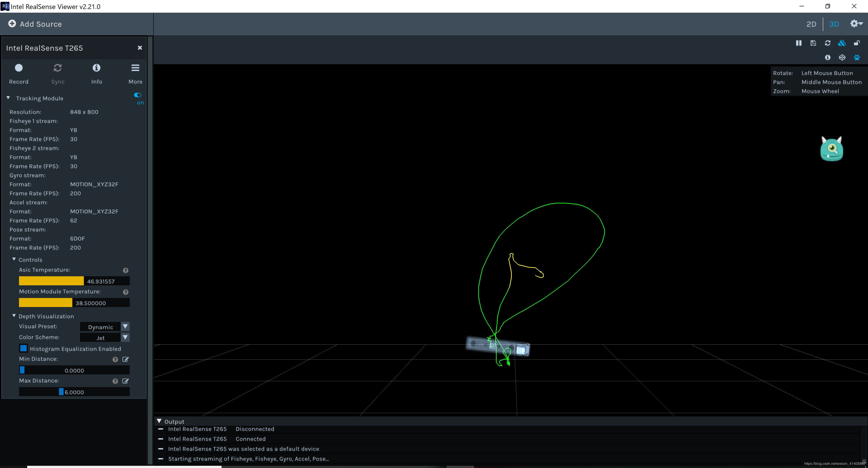Switch to the 2D view tab

(x=811, y=24)
